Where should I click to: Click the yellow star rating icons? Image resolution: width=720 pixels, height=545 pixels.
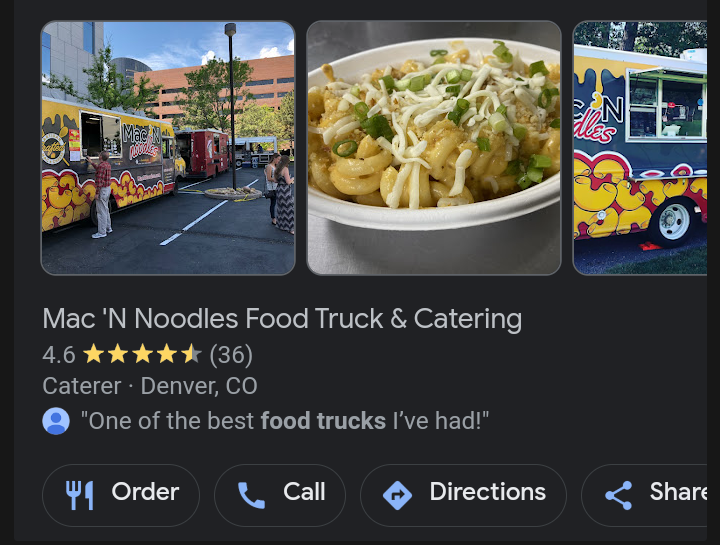[142, 354]
